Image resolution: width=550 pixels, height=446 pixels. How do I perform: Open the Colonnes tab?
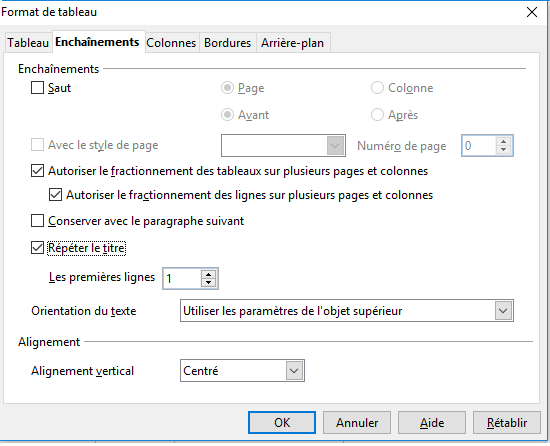171,43
